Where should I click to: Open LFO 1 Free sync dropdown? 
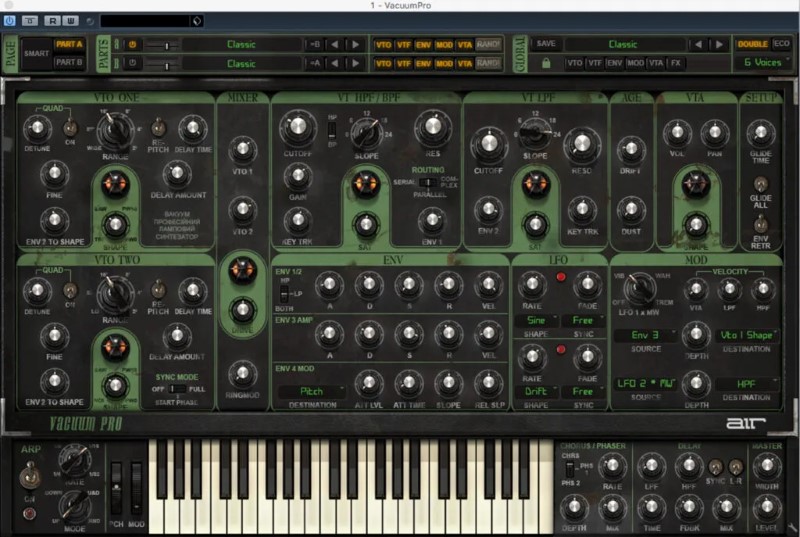[583, 320]
